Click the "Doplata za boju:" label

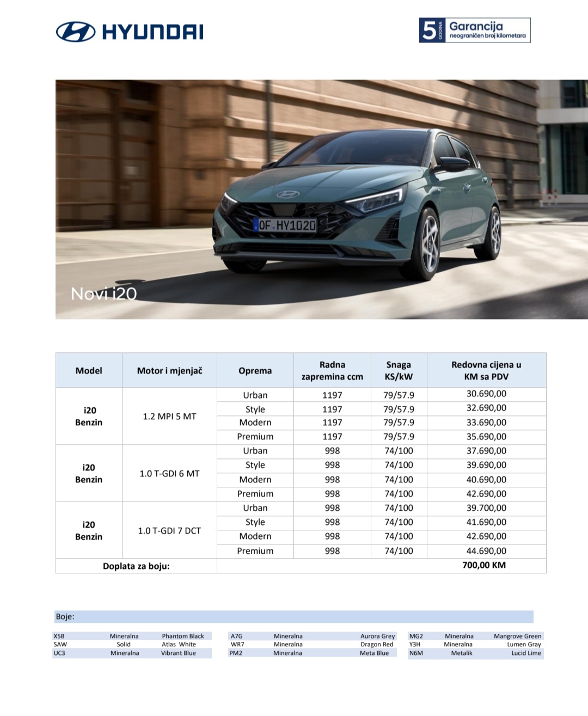136,566
